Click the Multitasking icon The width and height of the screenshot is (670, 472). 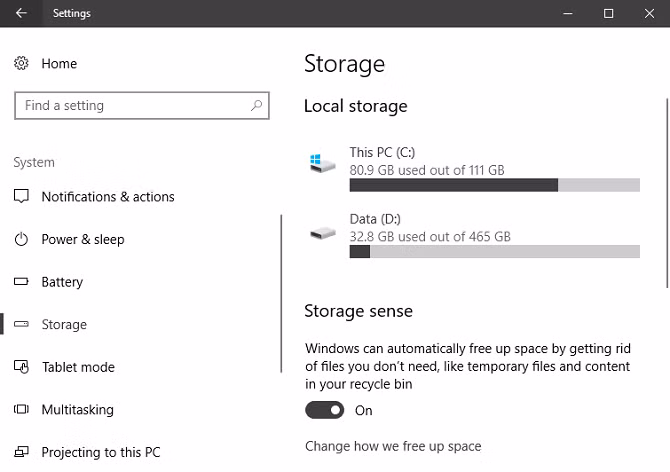click(22, 410)
